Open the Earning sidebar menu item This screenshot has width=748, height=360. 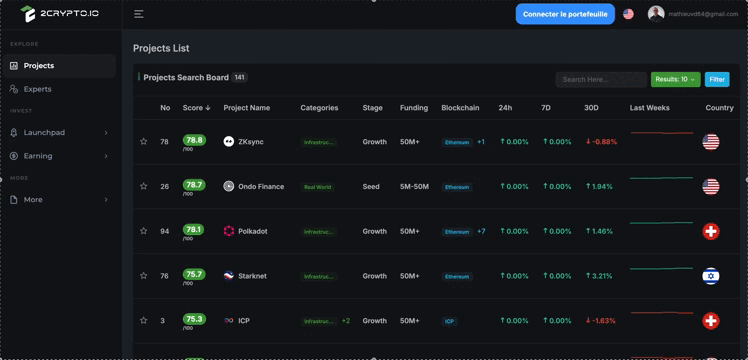pyautogui.click(x=60, y=156)
